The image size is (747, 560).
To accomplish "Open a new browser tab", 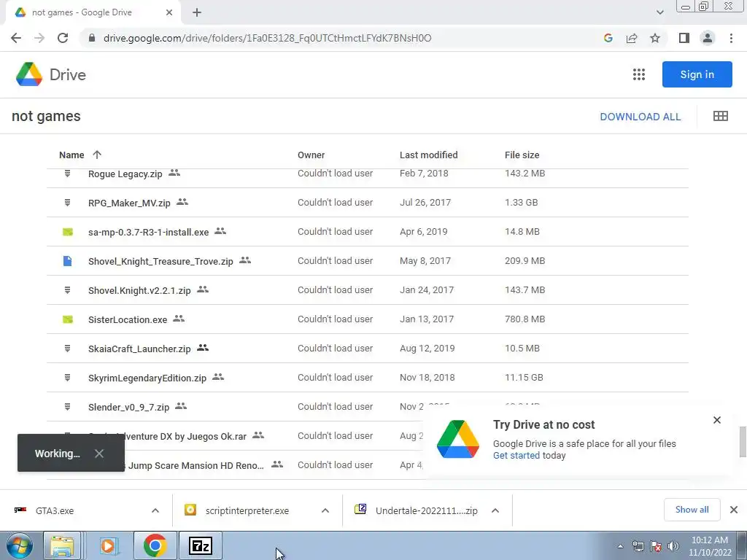I will 197,12.
